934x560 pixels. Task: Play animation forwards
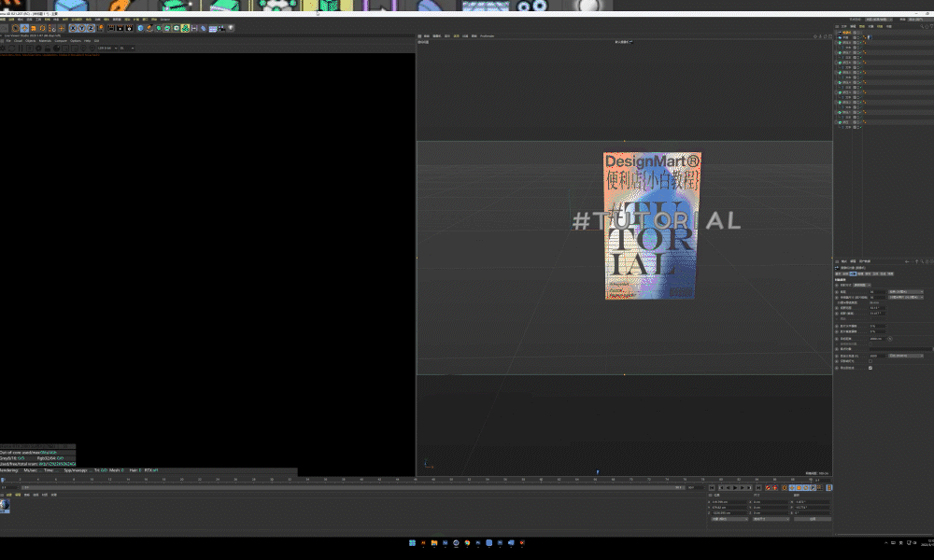[x=735, y=488]
